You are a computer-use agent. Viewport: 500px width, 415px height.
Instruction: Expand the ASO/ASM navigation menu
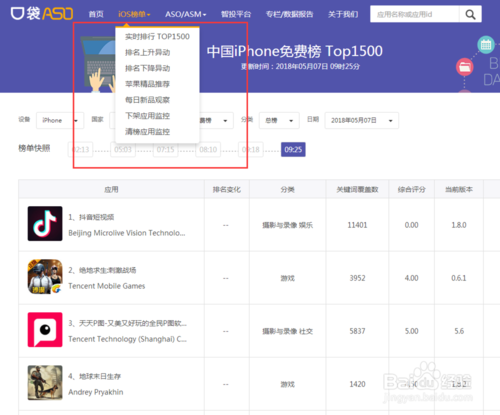coord(186,14)
